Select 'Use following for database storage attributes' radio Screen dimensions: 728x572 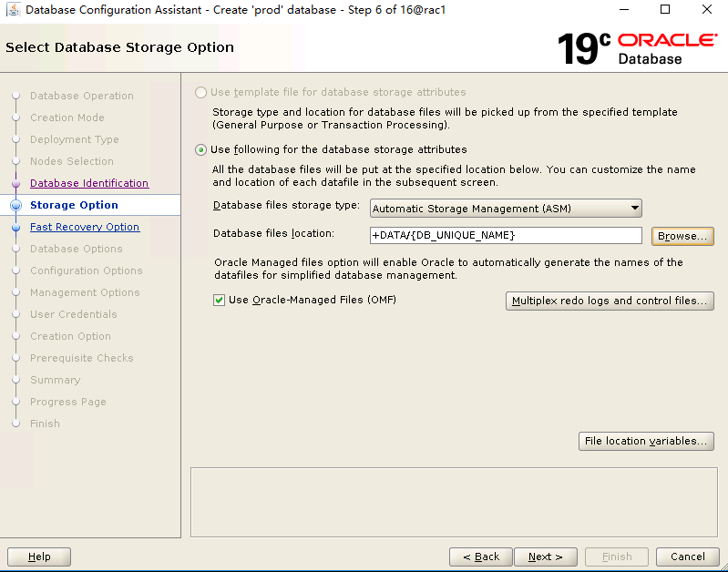[200, 150]
